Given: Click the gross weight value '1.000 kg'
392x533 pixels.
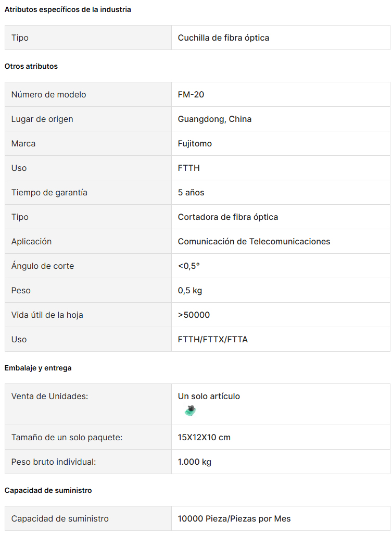Looking at the screenshot, I should coord(195,462).
